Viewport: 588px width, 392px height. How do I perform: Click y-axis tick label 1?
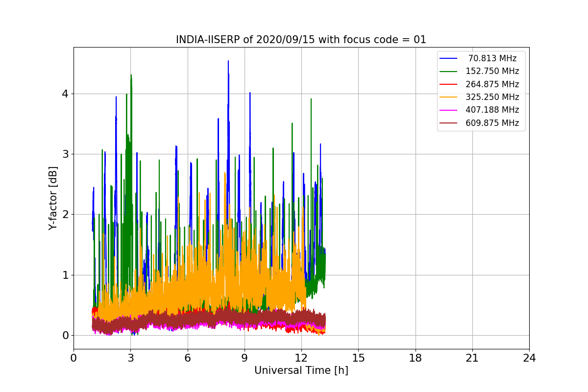pos(65,275)
